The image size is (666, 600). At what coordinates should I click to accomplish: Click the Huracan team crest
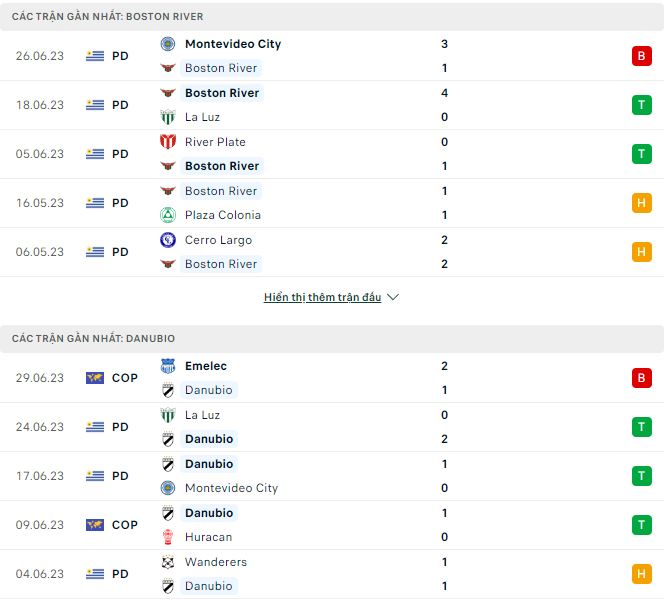pyautogui.click(x=168, y=537)
